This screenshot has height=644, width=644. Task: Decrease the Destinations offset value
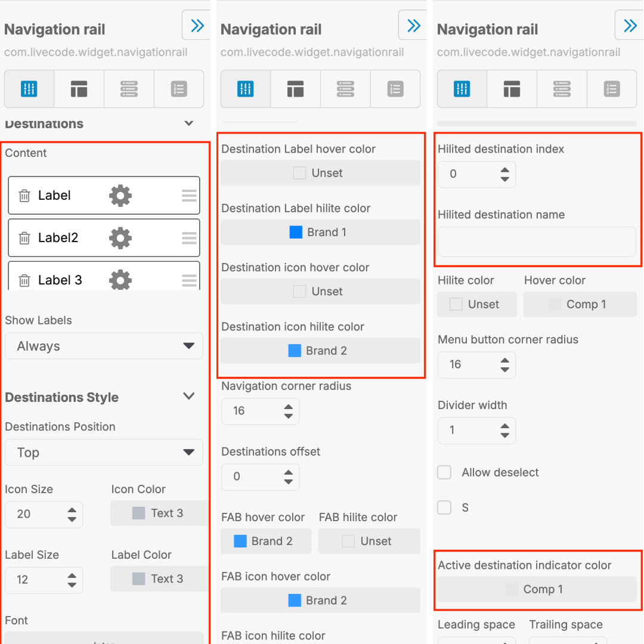289,481
